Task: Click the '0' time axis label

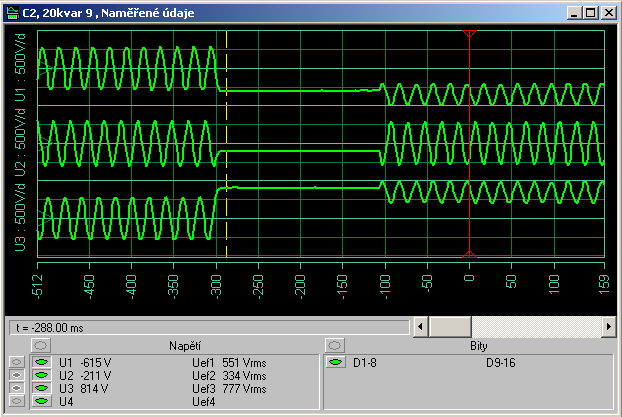Action: click(469, 278)
